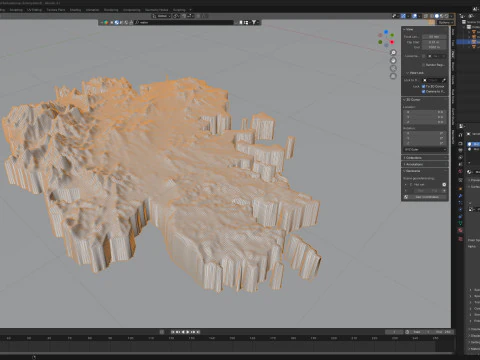Uncheck the lock To 3D Cursor checkbox
480x360 pixels.
coord(424,86)
